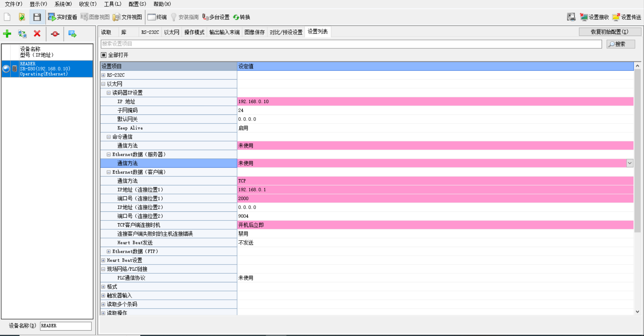Image resolution: width=644 pixels, height=336 pixels.
Task: Expand the RS-232C tree node
Action: (x=103, y=75)
